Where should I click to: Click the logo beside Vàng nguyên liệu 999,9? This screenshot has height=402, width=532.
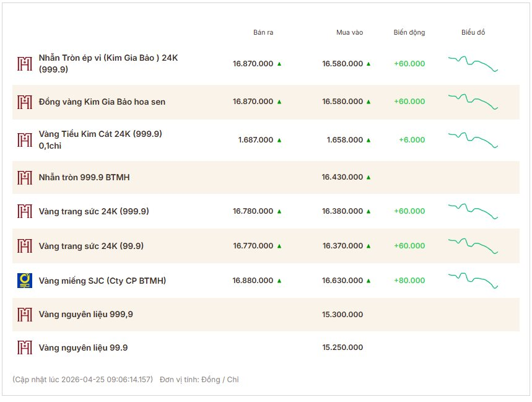pos(24,315)
